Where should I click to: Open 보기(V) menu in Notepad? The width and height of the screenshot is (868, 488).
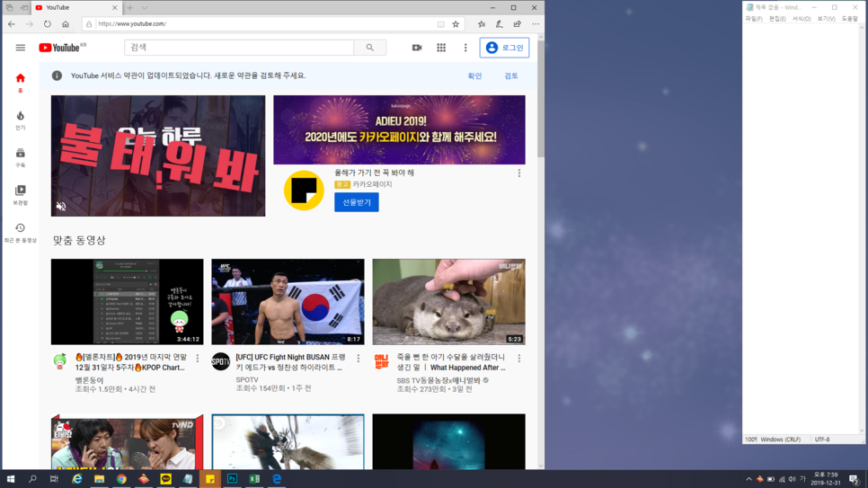pyautogui.click(x=826, y=19)
